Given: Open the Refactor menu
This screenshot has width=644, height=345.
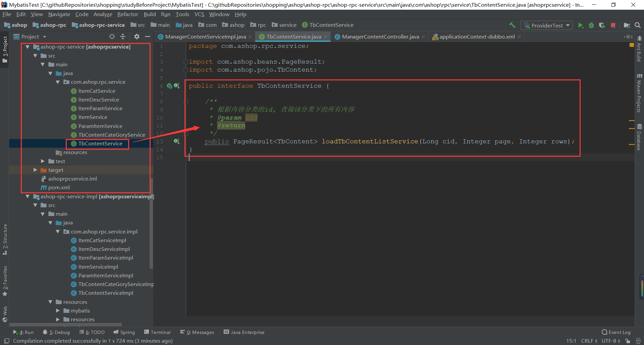Looking at the screenshot, I should coord(127,14).
